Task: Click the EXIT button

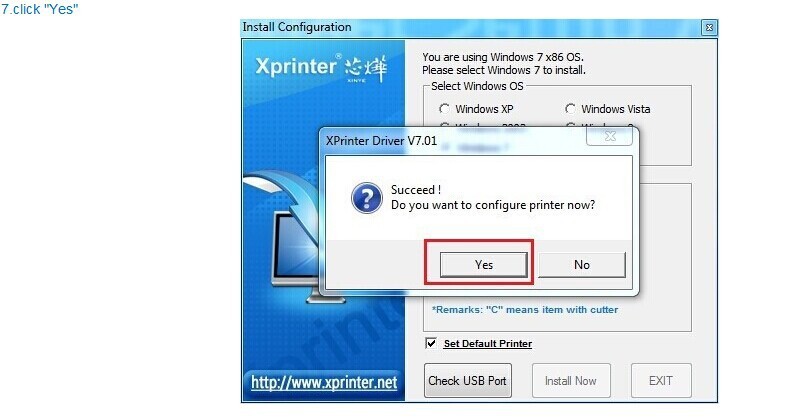Action: (661, 381)
